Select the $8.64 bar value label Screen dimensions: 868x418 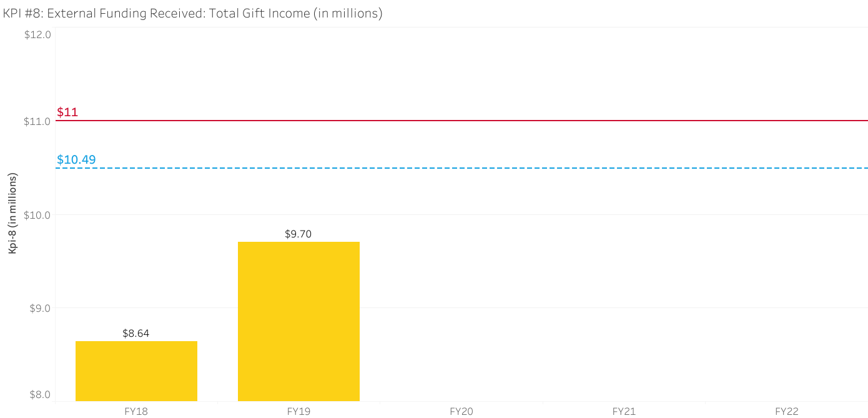pyautogui.click(x=136, y=334)
